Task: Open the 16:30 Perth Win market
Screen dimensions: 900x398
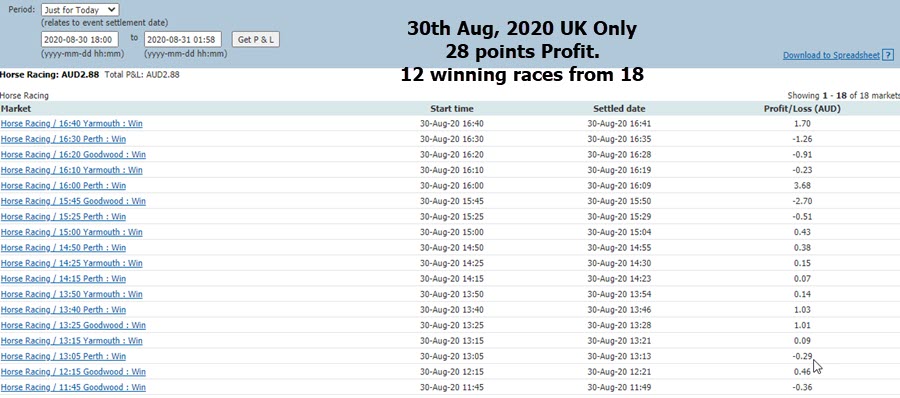Action: (x=63, y=139)
